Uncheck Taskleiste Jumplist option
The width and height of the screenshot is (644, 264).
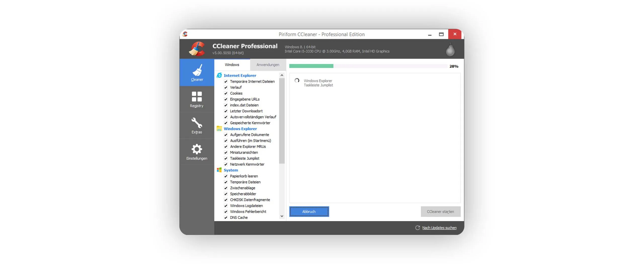pos(226,159)
